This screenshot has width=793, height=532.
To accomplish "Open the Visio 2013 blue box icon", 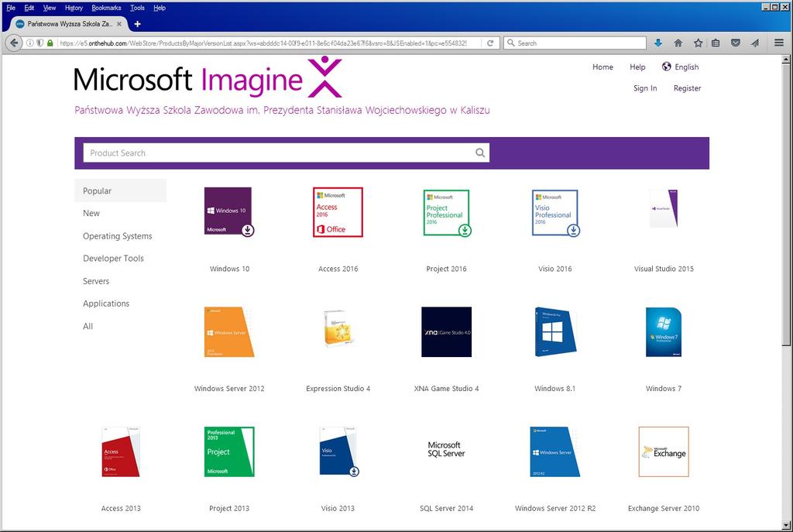I will coord(339,451).
